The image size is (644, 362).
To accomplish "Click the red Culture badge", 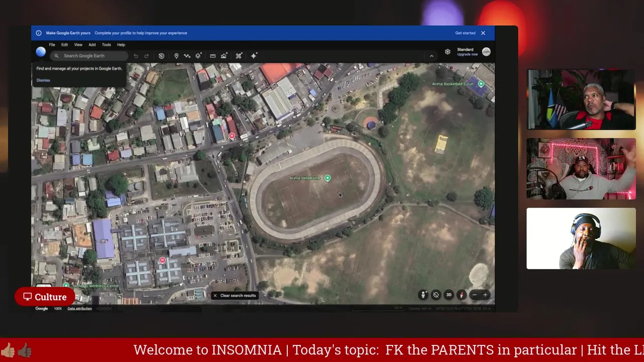I will tap(44, 297).
